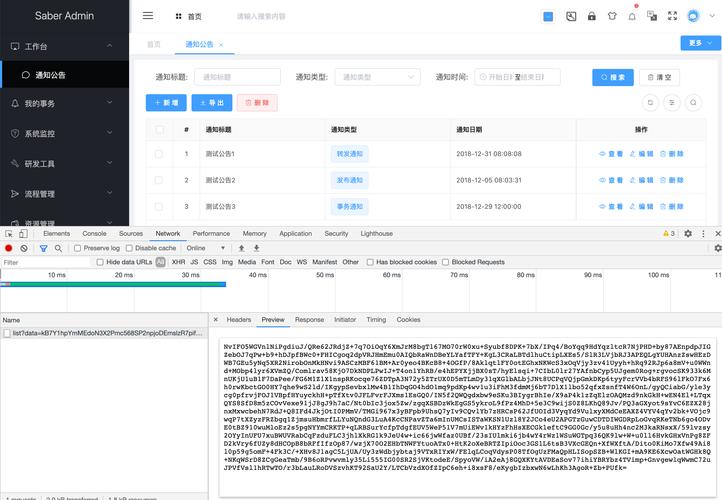The image size is (722, 500).
Task: Click DevTools record network log button
Action: [x=9, y=248]
